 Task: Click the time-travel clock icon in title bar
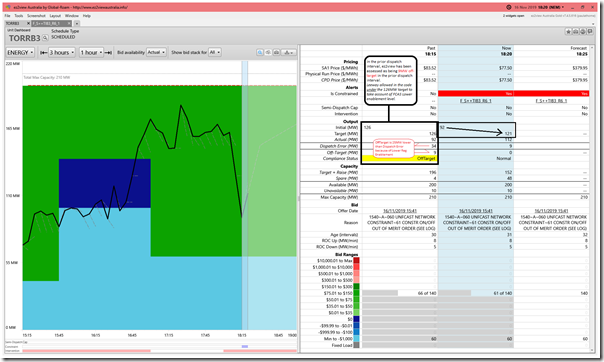tap(508, 7)
